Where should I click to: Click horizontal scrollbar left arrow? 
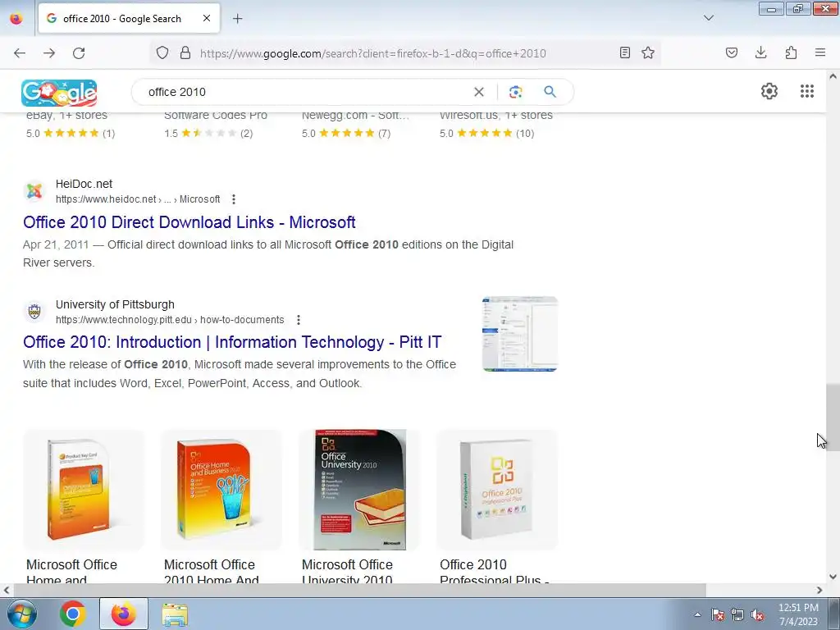pos(6,590)
